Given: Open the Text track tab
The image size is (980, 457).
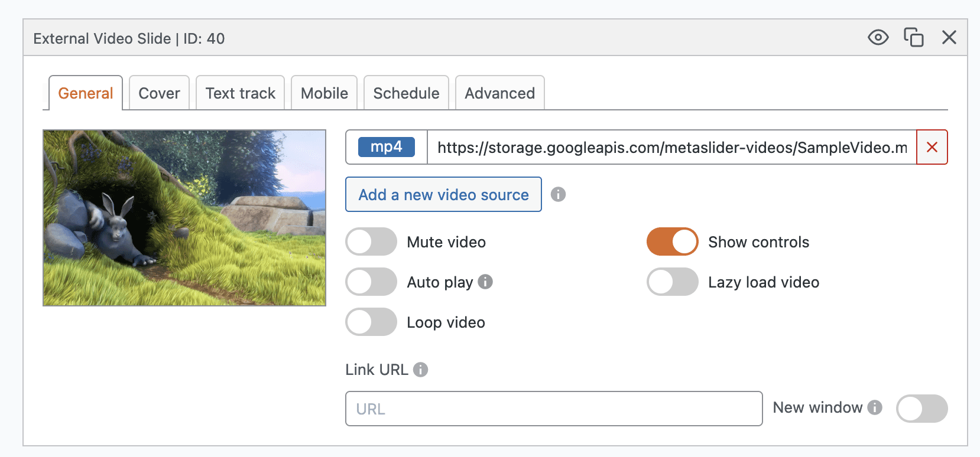Looking at the screenshot, I should tap(240, 93).
